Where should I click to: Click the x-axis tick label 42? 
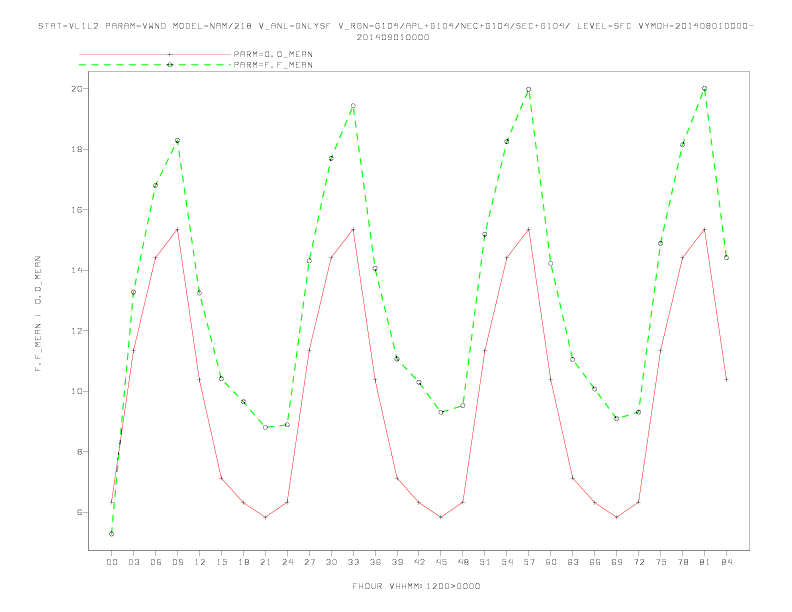(x=419, y=562)
